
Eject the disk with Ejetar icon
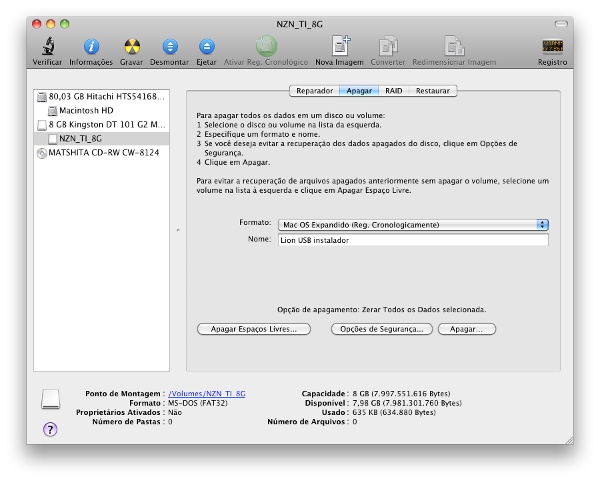207,47
